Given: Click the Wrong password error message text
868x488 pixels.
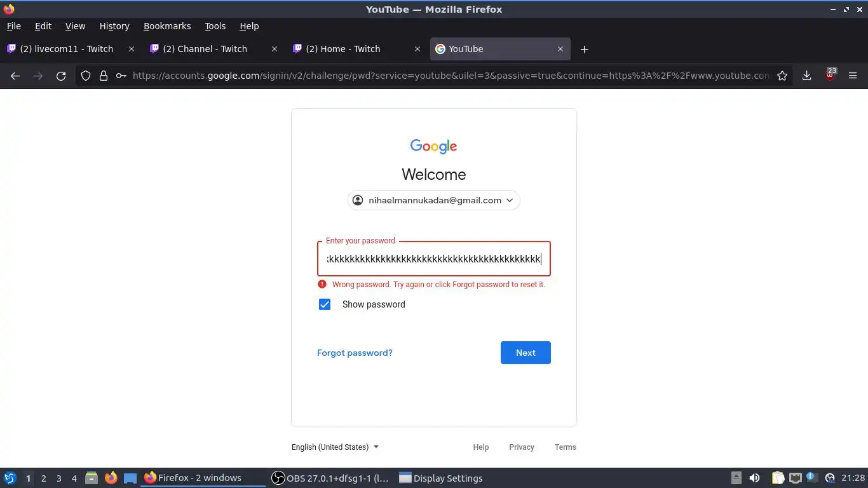Looking at the screenshot, I should point(438,285).
